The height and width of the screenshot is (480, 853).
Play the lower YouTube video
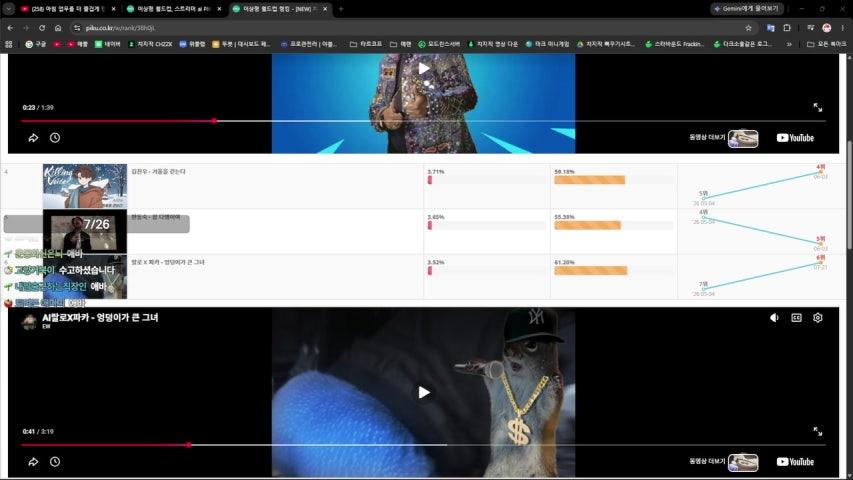[x=424, y=392]
